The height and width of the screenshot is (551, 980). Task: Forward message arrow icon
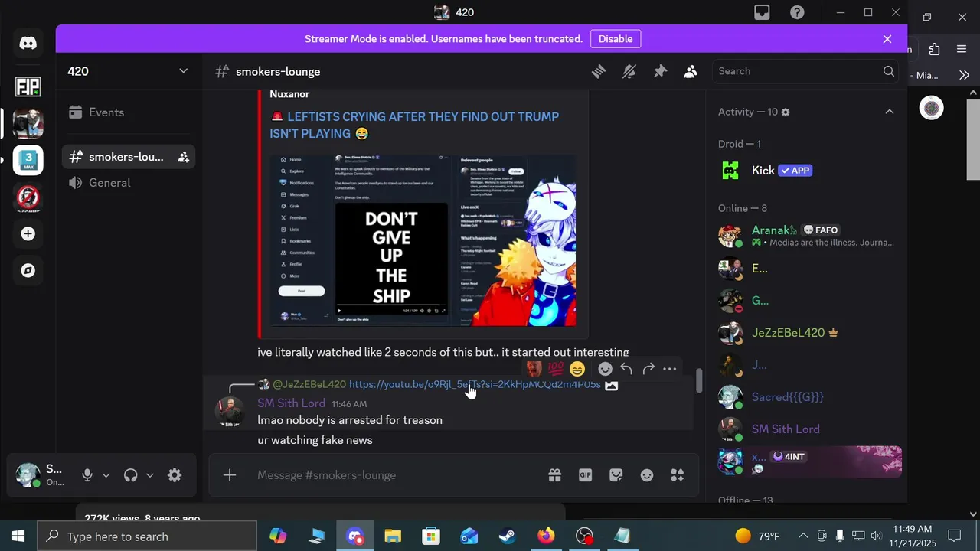tap(648, 369)
